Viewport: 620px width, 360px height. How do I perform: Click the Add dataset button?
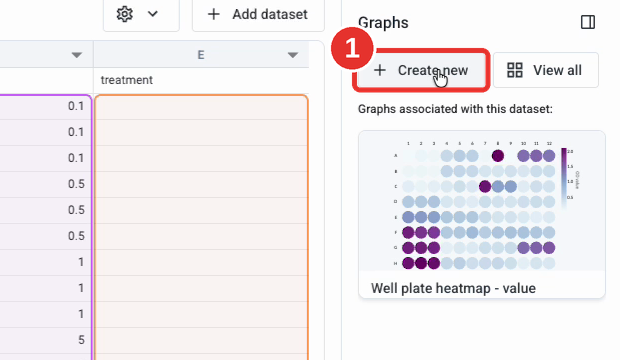point(258,14)
